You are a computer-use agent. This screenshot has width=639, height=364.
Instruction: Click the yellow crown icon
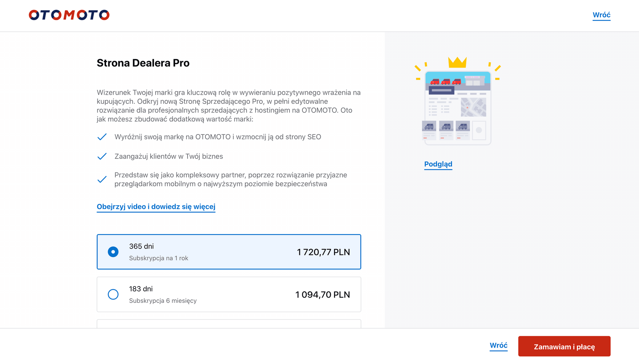[457, 62]
